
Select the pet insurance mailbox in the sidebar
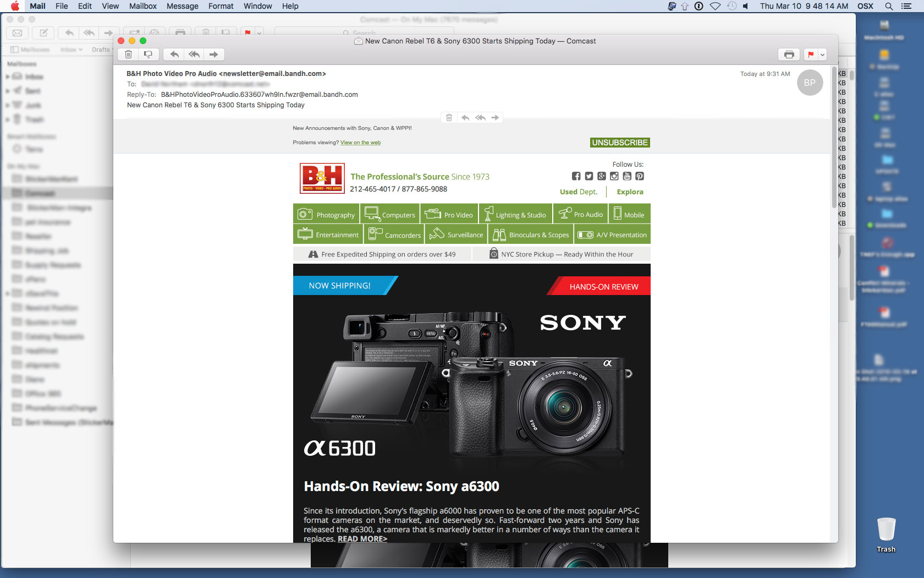[57, 222]
